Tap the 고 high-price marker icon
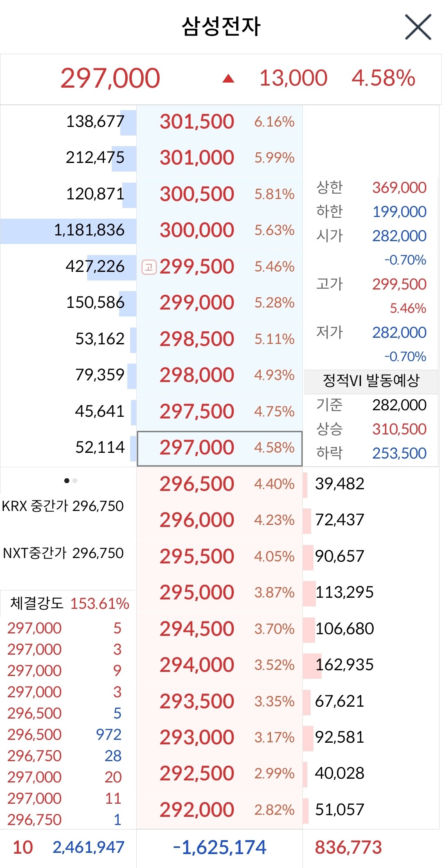442x868 pixels. pos(149,267)
